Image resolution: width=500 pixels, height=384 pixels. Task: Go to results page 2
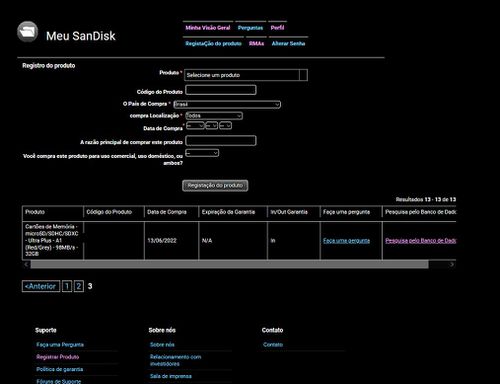(79, 286)
